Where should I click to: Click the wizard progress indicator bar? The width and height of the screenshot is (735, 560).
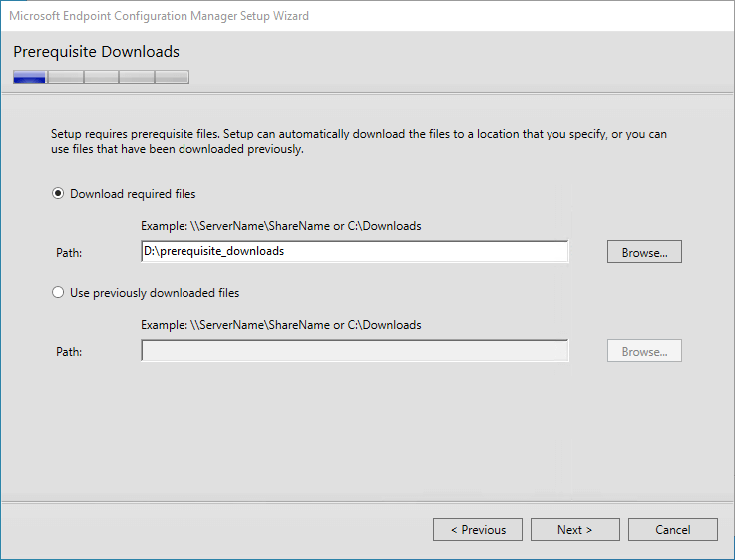(x=102, y=77)
